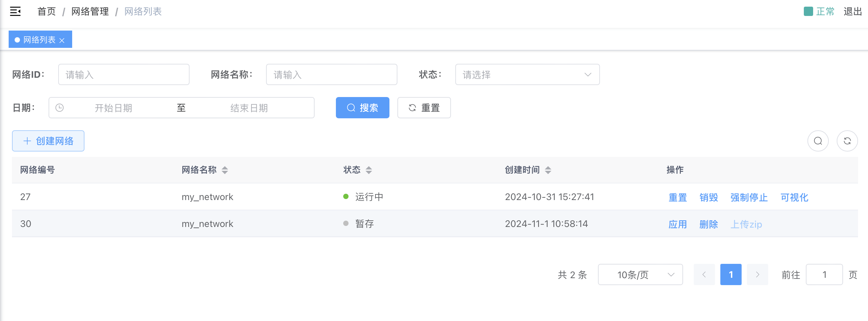Sort table by 网络名称 column
868x321 pixels.
coord(225,170)
